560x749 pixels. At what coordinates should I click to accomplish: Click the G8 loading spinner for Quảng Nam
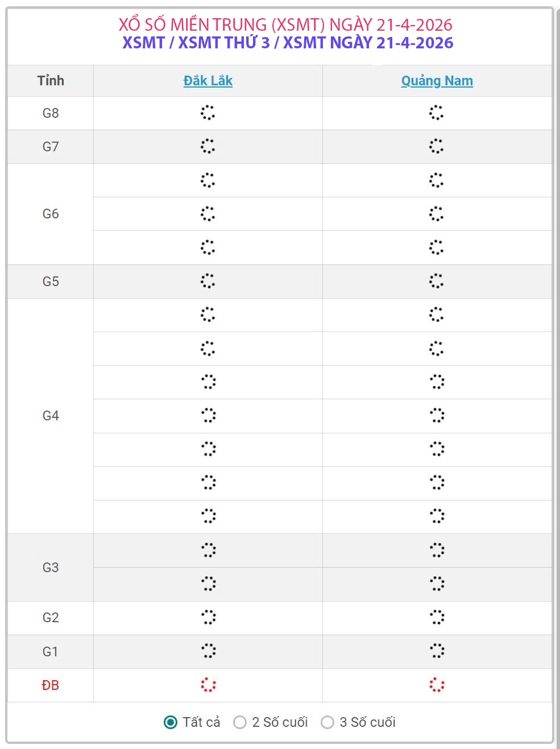[x=437, y=113]
